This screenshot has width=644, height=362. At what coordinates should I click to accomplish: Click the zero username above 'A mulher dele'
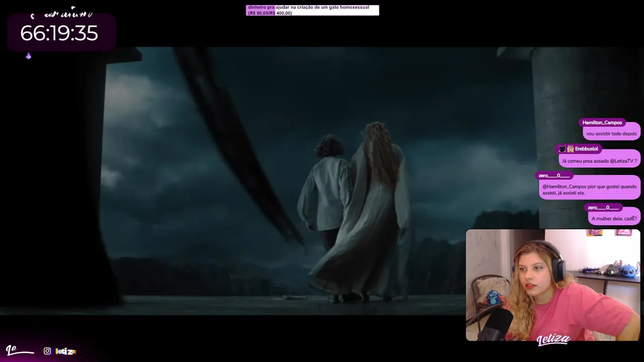(603, 208)
